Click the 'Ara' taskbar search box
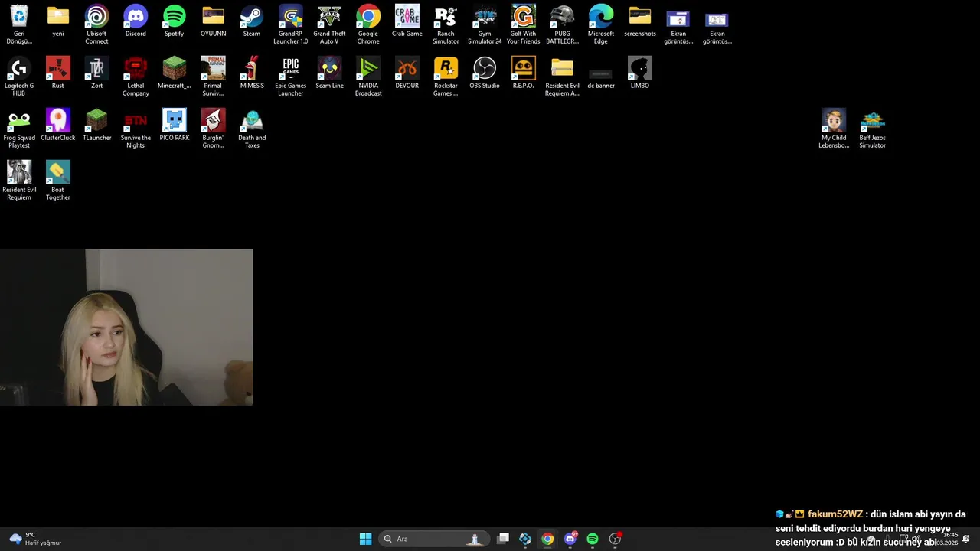The width and height of the screenshot is (980, 551). pos(434,539)
